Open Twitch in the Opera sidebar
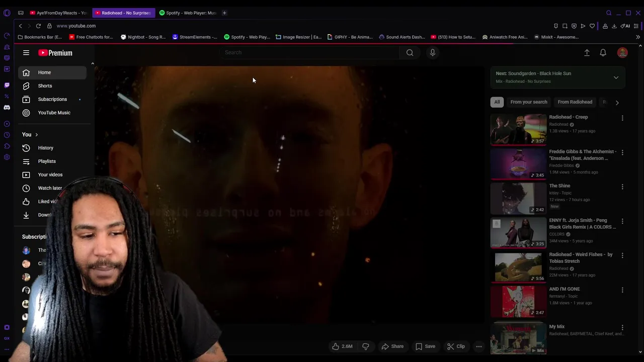The height and width of the screenshot is (362, 644). (x=7, y=85)
